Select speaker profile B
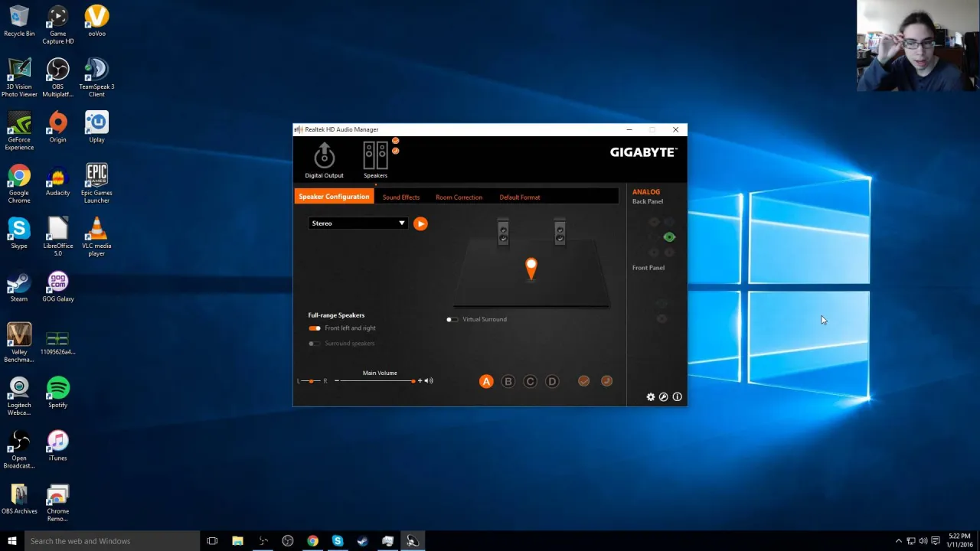 (508, 380)
